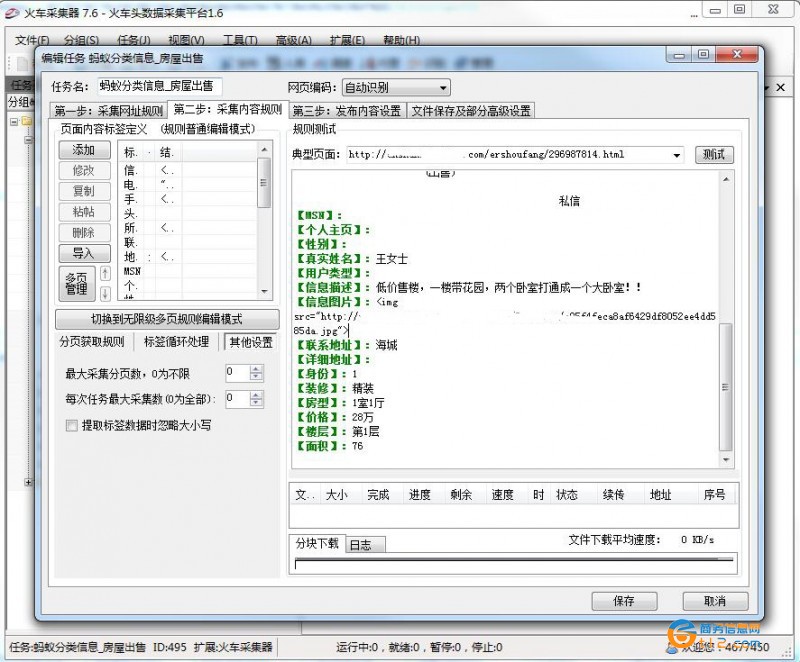Screen dimensions: 800x662
Task: Select the 信. row in tag list
Action: (189, 170)
